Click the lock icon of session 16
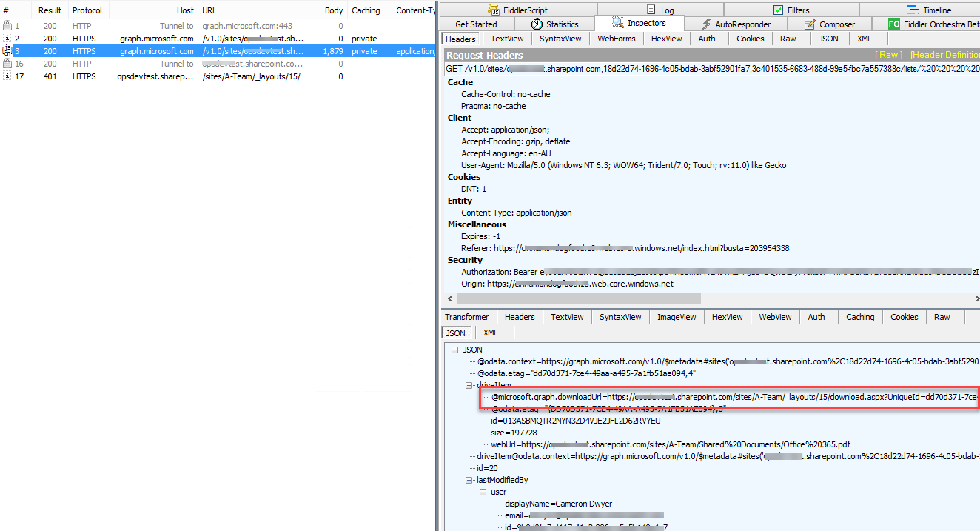Image resolution: width=980 pixels, height=531 pixels. pyautogui.click(x=7, y=64)
